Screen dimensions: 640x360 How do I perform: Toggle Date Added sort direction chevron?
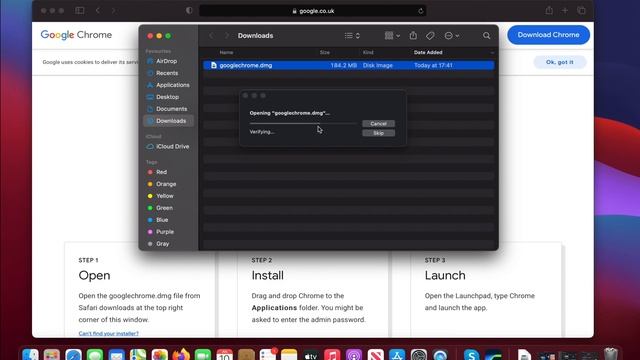point(492,53)
